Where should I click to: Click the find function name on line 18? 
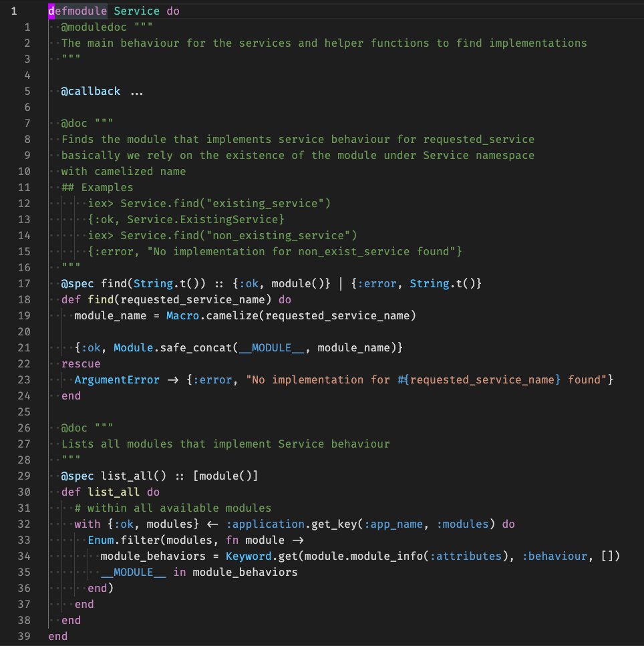pos(100,299)
